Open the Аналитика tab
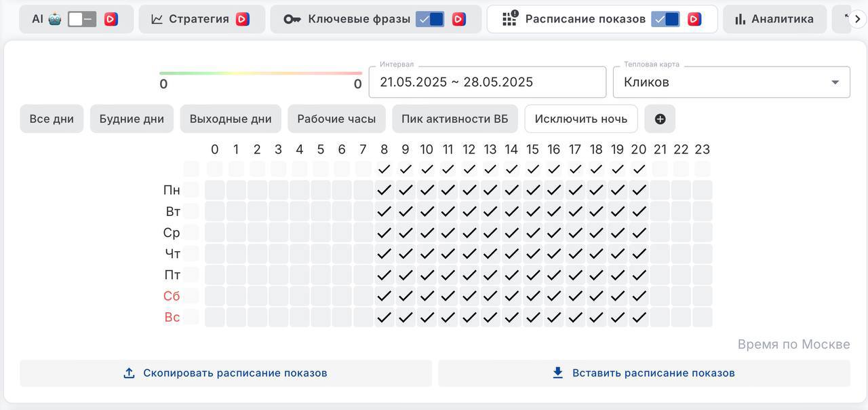Viewport: 868px width, 410px height. pyautogui.click(x=774, y=19)
